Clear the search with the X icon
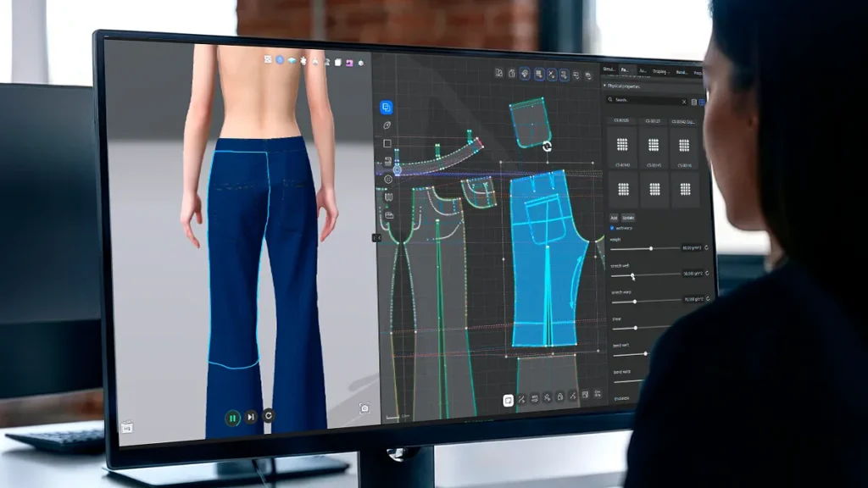Screen dimensions: 868x488 tap(684, 102)
